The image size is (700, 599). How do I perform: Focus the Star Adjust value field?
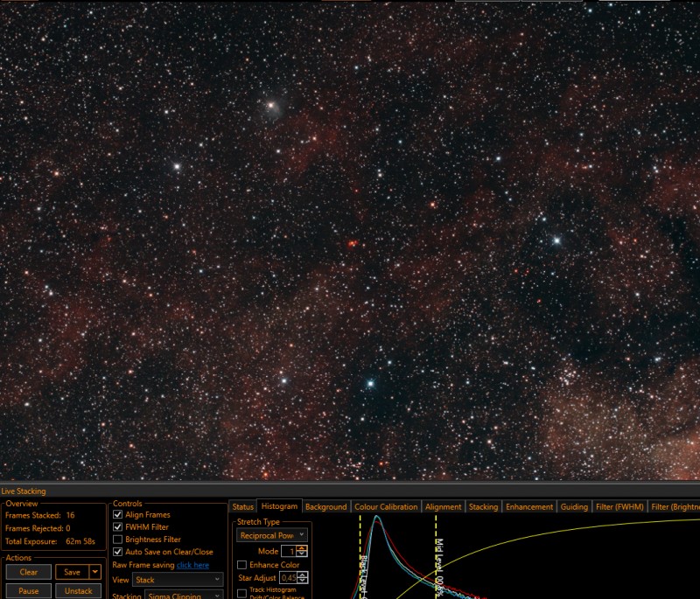click(x=289, y=578)
